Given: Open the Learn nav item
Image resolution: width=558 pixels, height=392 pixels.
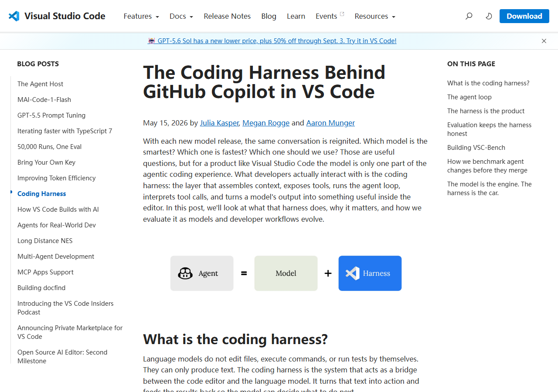Looking at the screenshot, I should pos(296,16).
